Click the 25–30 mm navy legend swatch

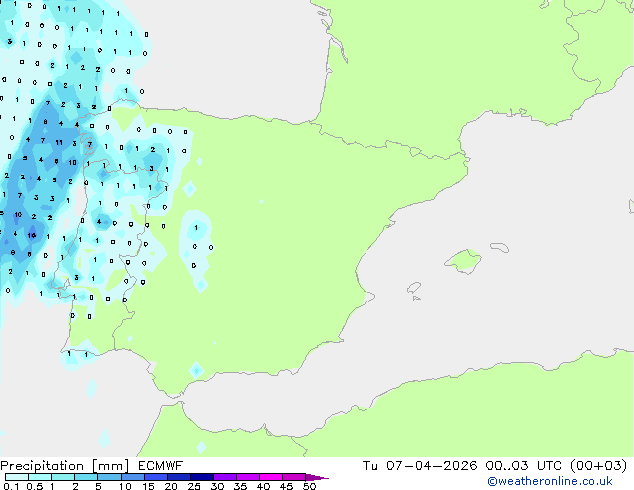pyautogui.click(x=201, y=477)
